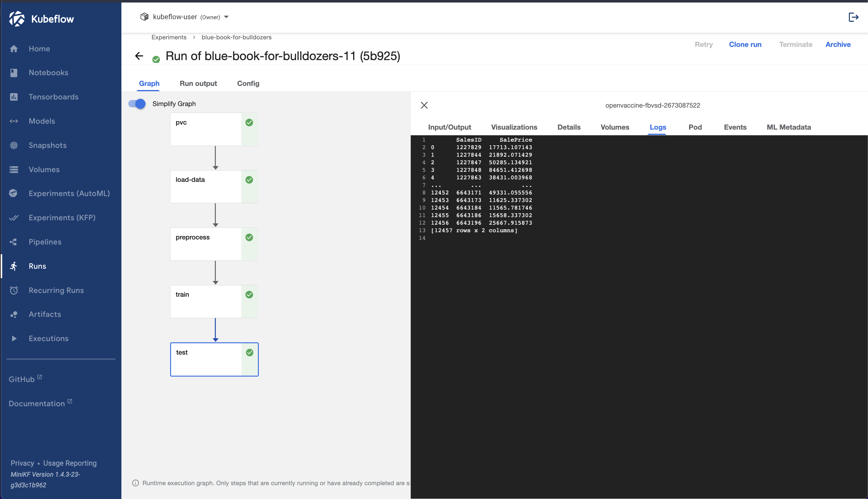Close the openvaccine log side panel
868x499 pixels.
click(x=424, y=105)
